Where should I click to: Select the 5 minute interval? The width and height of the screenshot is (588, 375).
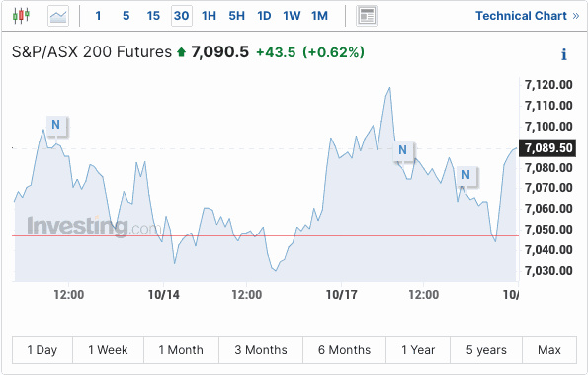pos(126,16)
